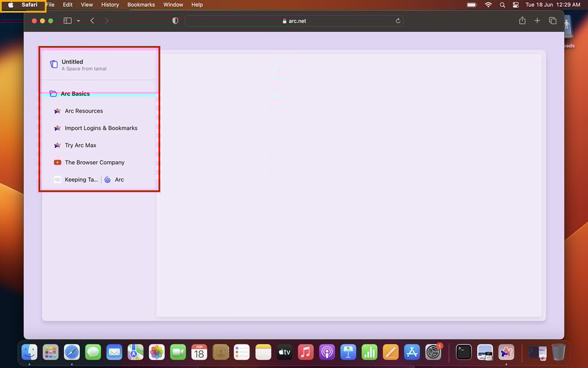
Task: Open Messages from the Dock
Action: tap(93, 352)
